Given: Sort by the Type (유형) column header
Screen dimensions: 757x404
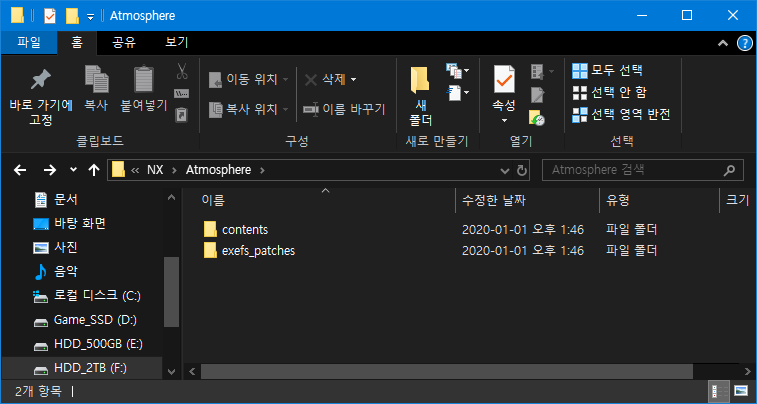Looking at the screenshot, I should coord(617,200).
